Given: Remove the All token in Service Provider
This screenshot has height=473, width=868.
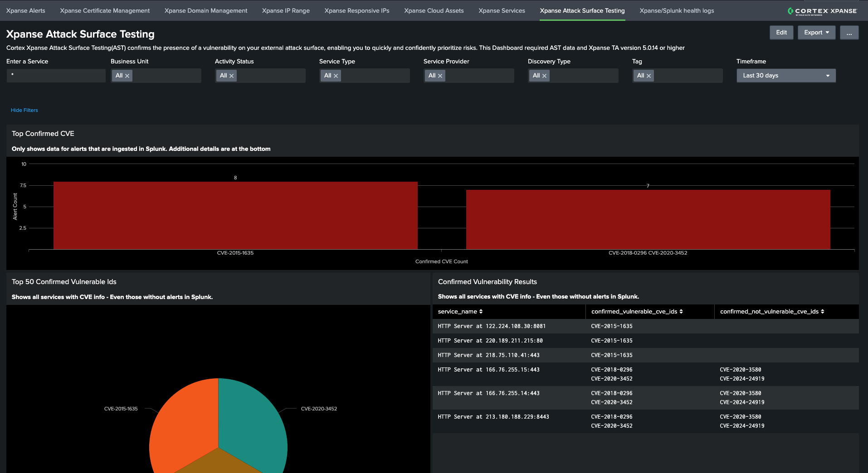Looking at the screenshot, I should [440, 76].
